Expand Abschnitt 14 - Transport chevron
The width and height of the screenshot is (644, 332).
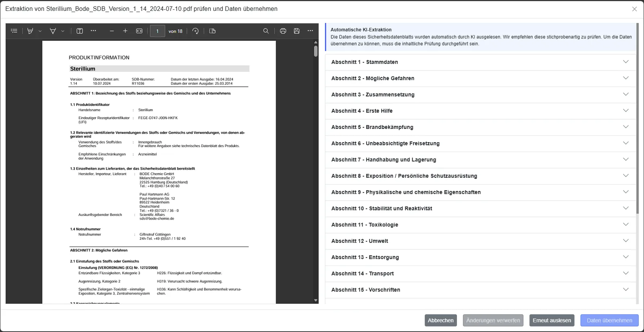(x=626, y=273)
